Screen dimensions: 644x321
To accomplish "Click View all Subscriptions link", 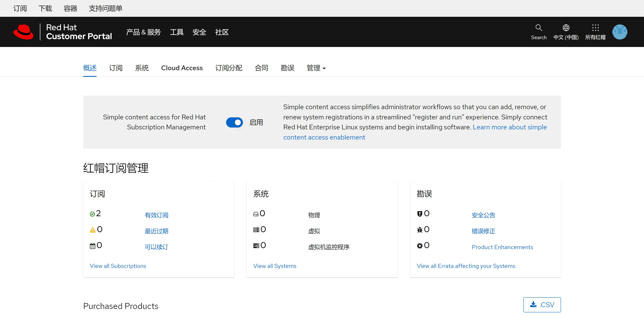I will 118,266.
